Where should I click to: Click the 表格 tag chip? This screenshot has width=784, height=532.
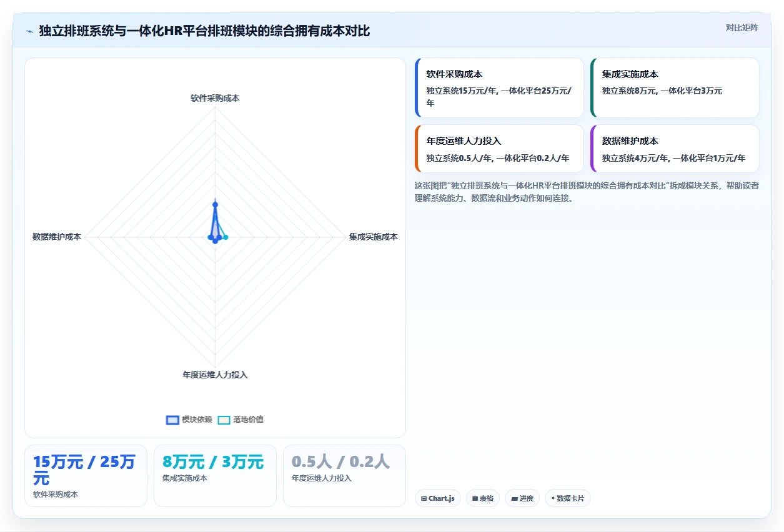point(483,498)
